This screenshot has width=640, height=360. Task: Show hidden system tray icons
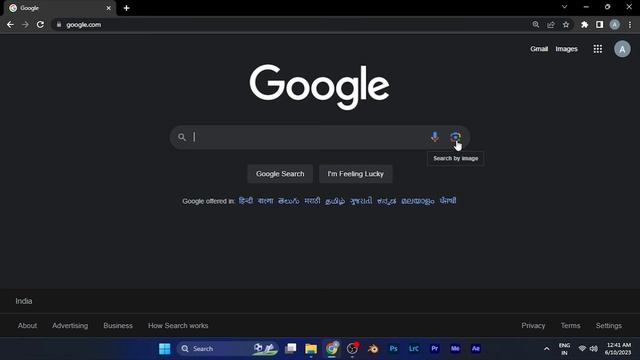547,349
